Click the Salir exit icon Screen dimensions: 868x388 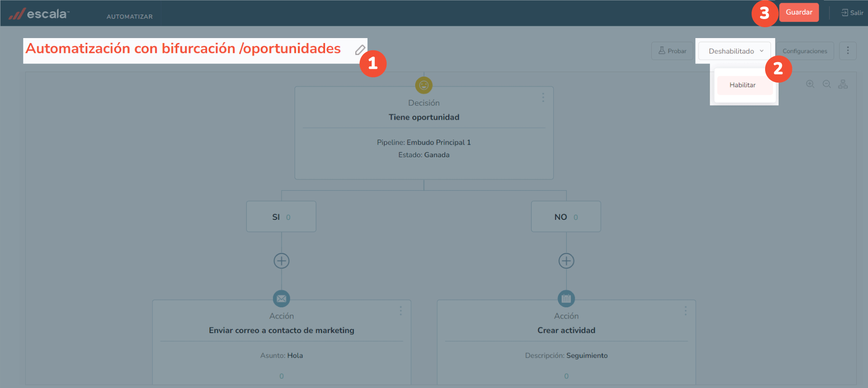click(845, 13)
